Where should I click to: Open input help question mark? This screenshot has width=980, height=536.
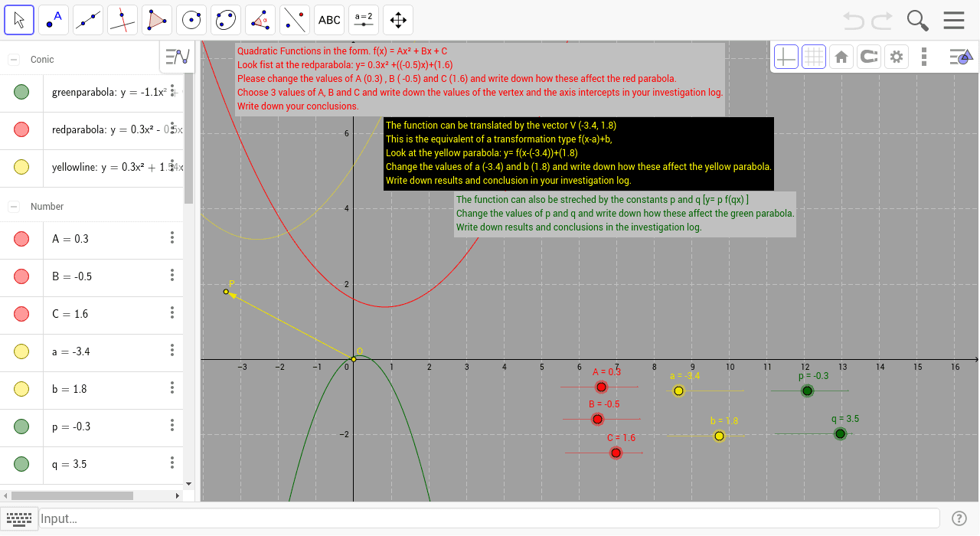click(x=959, y=518)
